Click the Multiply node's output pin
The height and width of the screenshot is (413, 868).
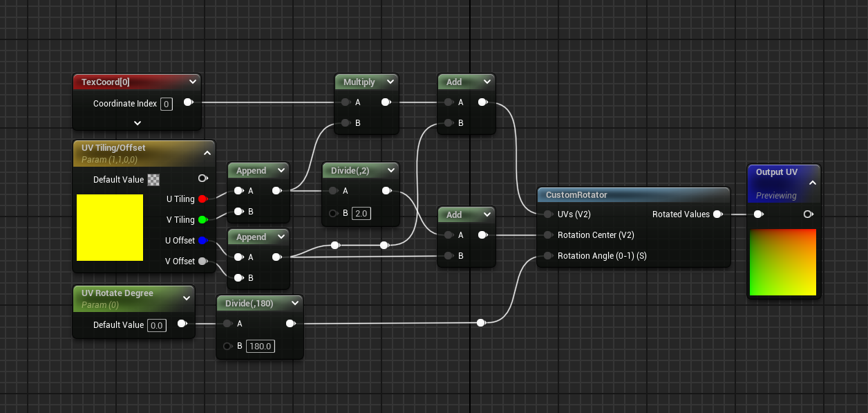386,103
